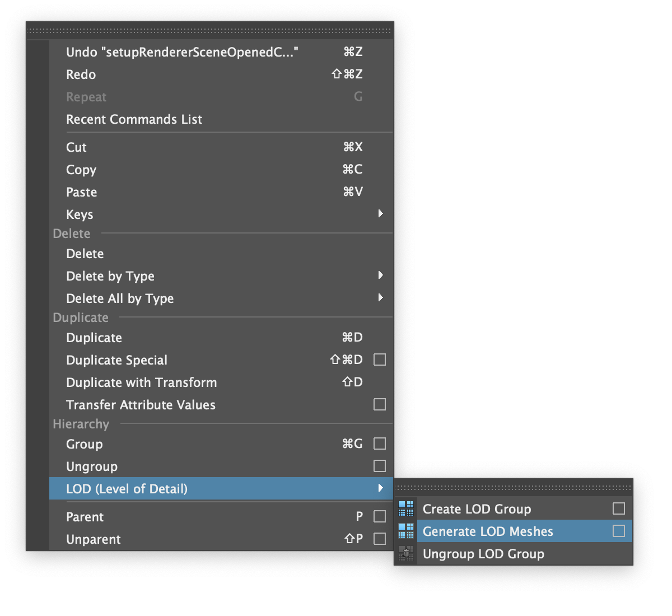Image resolution: width=672 pixels, height=616 pixels.
Task: Open Ungroup options box
Action: [380, 466]
